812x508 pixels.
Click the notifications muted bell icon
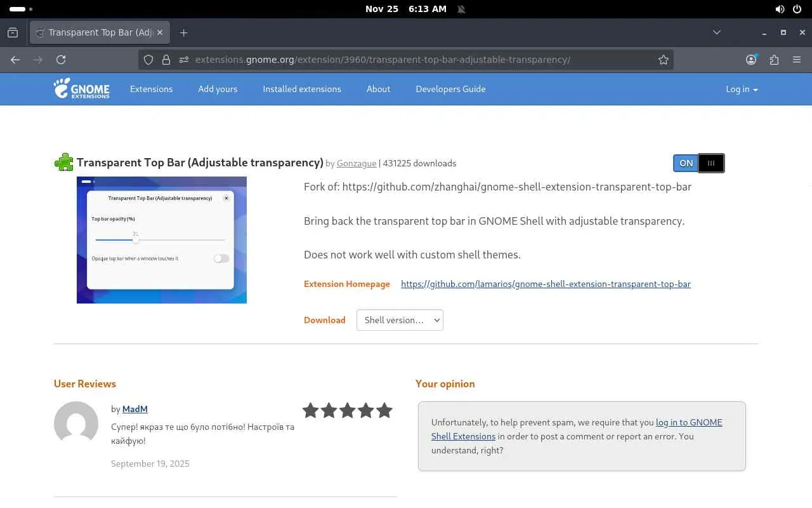coord(461,9)
